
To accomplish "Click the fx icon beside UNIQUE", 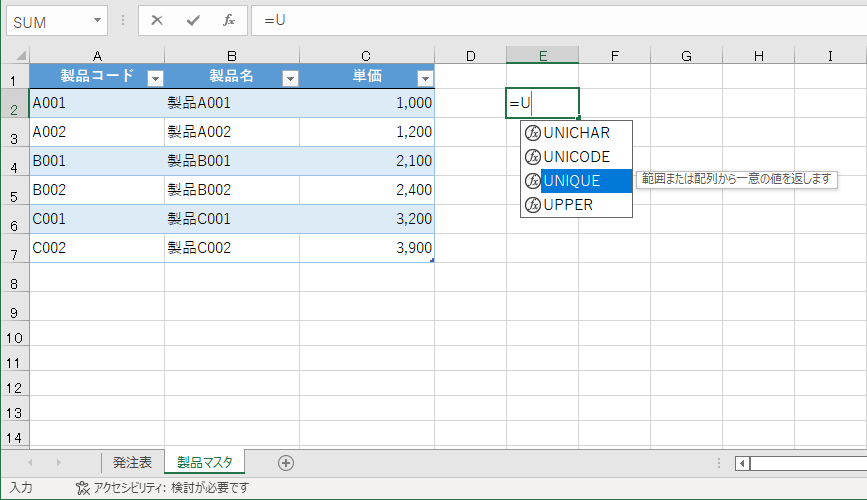I will (x=532, y=181).
